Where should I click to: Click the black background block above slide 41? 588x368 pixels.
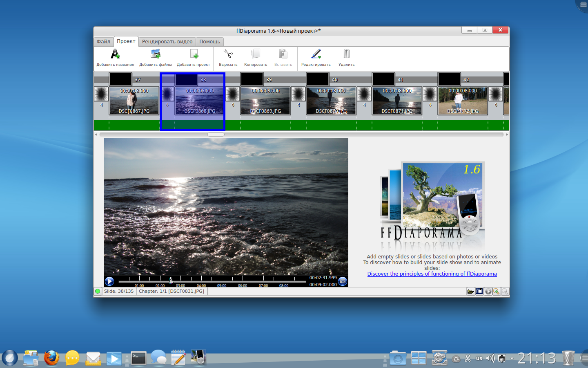(x=383, y=79)
